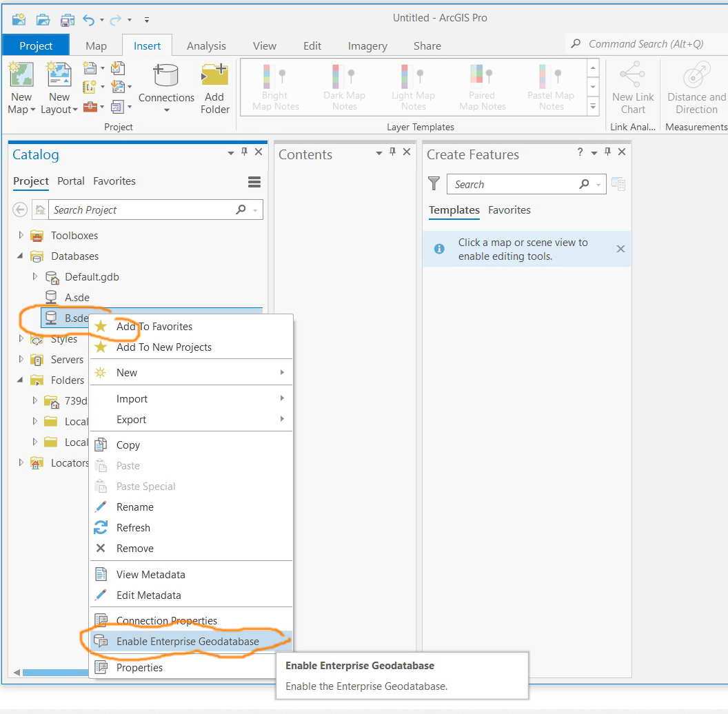This screenshot has width=728, height=714.
Task: Click the Search Project input field
Action: click(143, 210)
